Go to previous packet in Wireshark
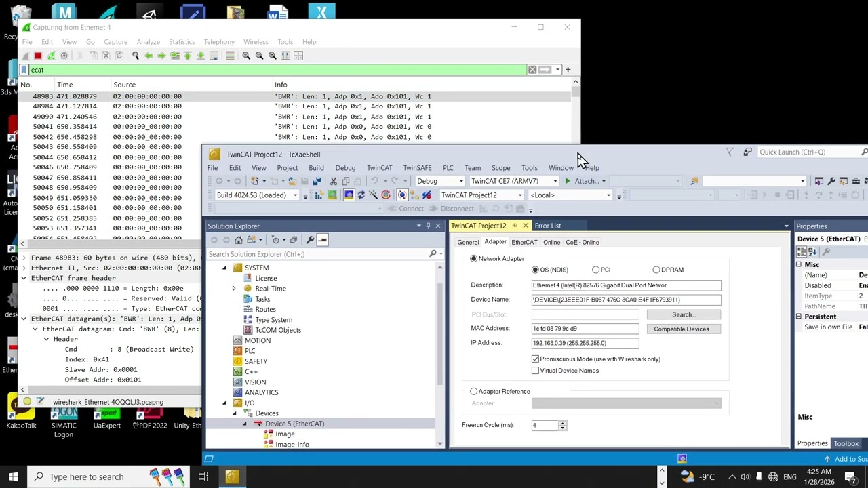Screen dimensions: 868x488 pos(149,56)
